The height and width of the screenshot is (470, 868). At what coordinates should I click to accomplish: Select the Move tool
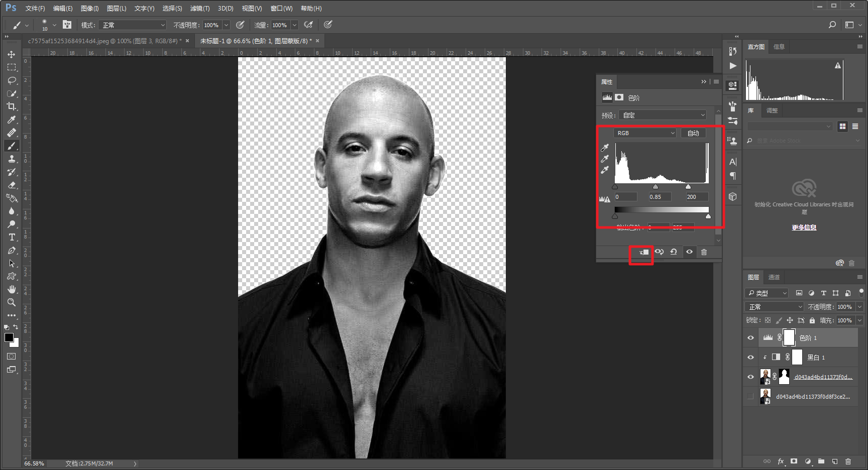(x=12, y=54)
